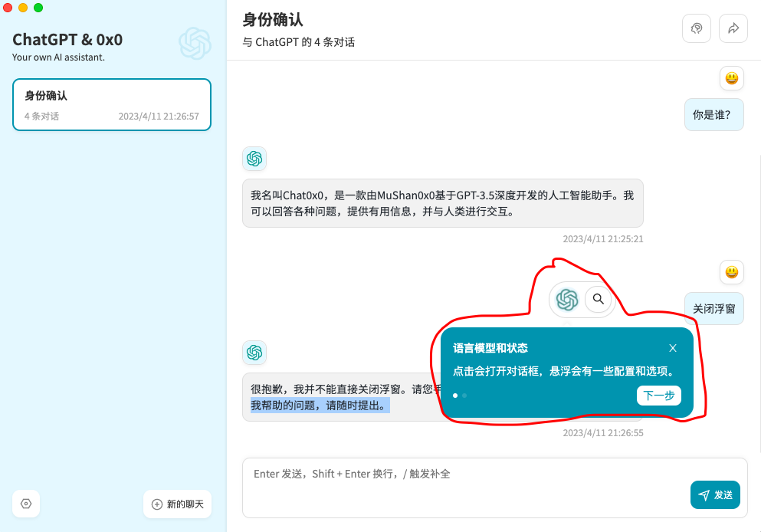Click the message input field at the bottom
This screenshot has height=532, width=761.
[460, 474]
